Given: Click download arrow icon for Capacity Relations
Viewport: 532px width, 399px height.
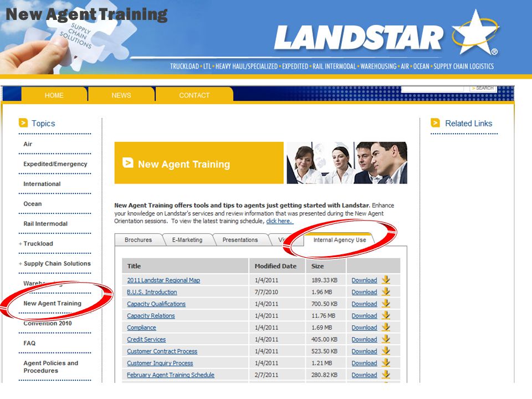Looking at the screenshot, I should pos(386,315).
